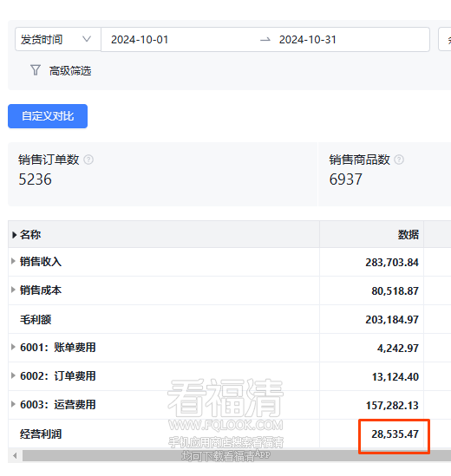
Task: Select the 毛利额 row
Action: pos(229,319)
